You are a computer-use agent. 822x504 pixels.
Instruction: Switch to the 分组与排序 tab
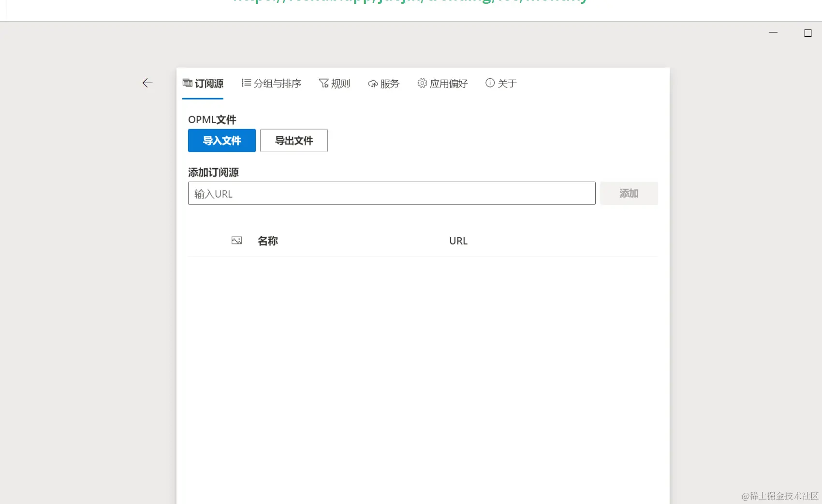point(271,84)
